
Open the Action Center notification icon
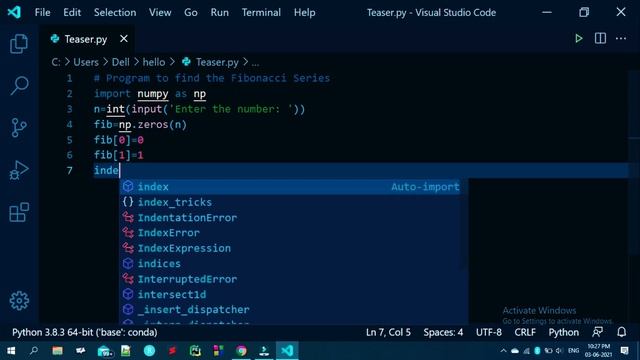624,351
